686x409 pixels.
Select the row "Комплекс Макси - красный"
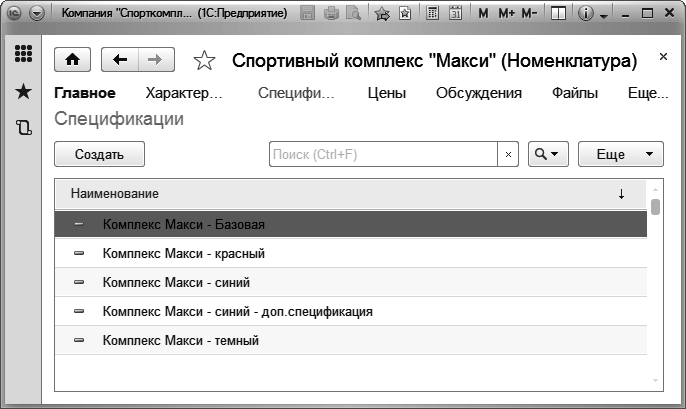pos(183,254)
